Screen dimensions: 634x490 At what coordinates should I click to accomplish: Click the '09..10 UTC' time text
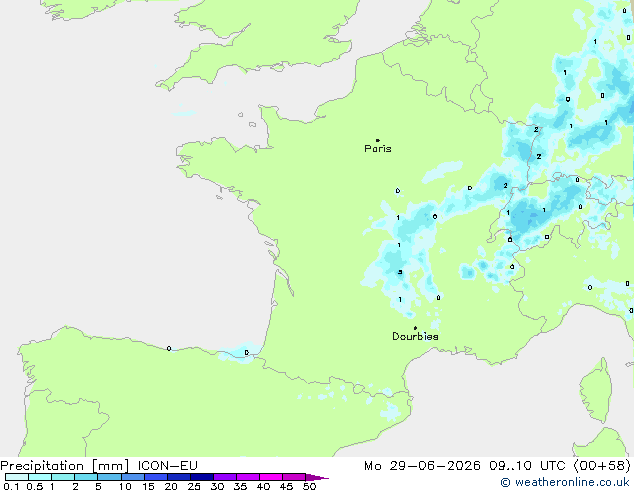(x=527, y=466)
